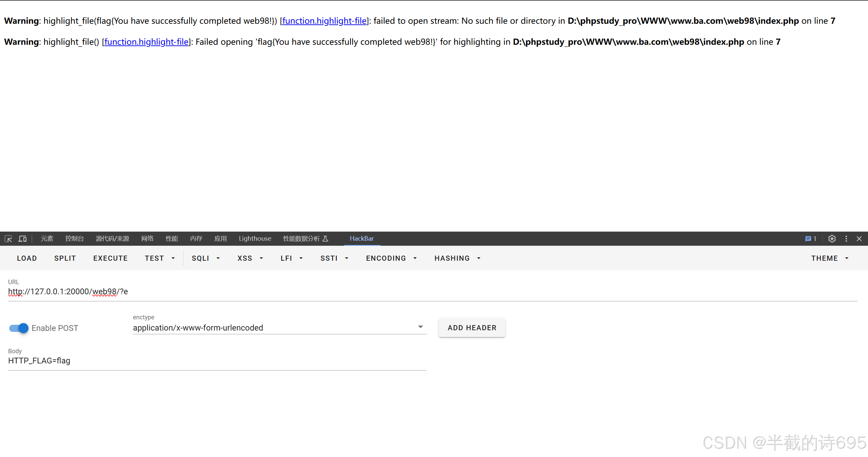Open the SQLI dropdown menu
The height and width of the screenshot is (457, 868).
click(206, 258)
